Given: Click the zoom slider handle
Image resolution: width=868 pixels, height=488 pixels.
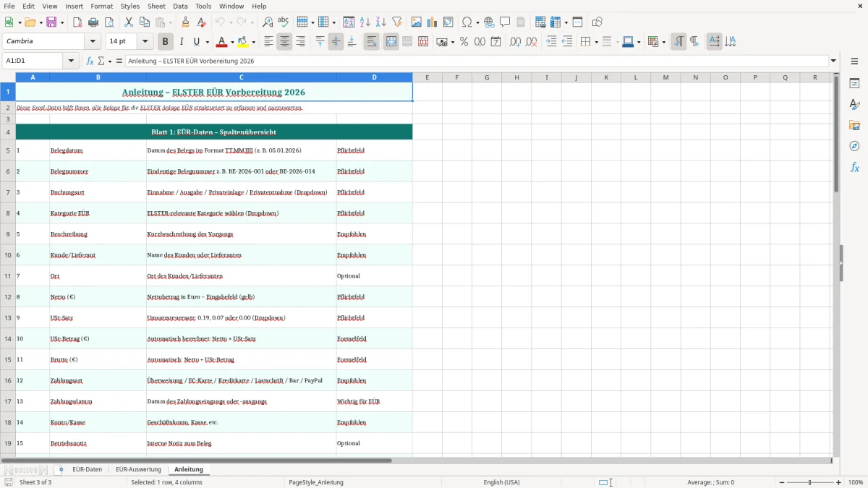Looking at the screenshot, I should coord(809,482).
